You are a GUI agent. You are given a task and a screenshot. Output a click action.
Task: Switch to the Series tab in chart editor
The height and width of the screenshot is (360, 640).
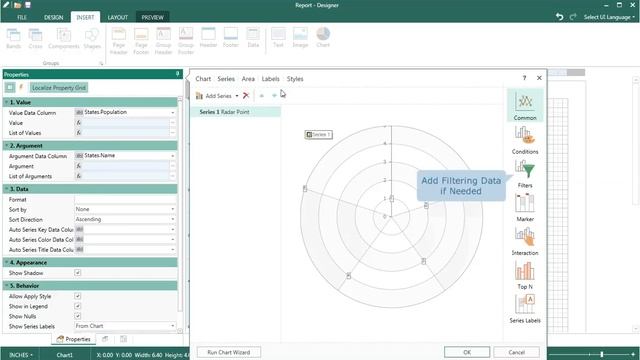(226, 79)
